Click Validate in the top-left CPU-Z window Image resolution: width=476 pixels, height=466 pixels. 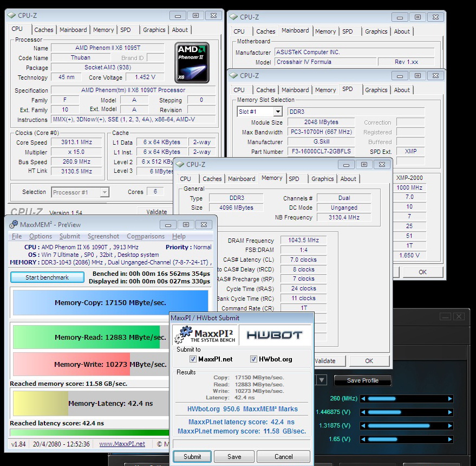tap(157, 211)
